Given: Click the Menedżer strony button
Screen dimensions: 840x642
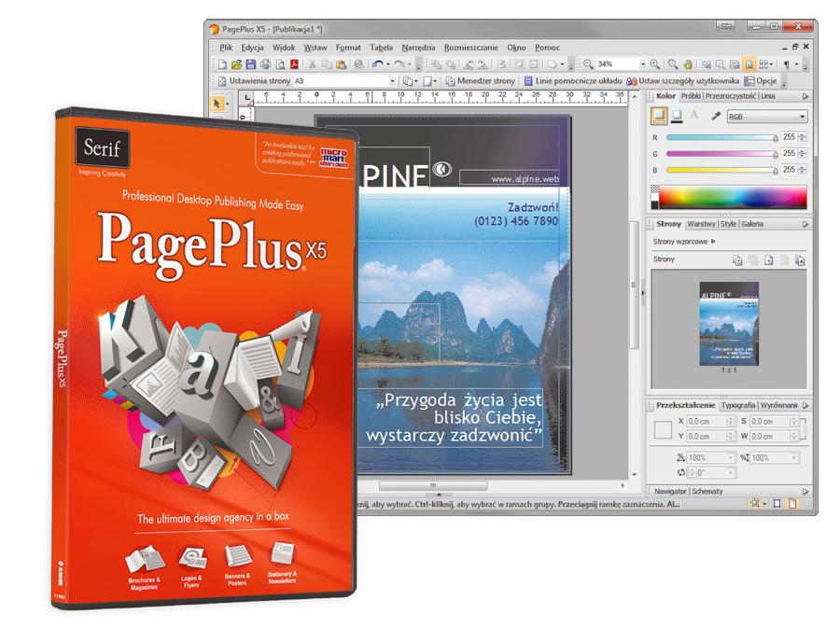Looking at the screenshot, I should coord(480,81).
